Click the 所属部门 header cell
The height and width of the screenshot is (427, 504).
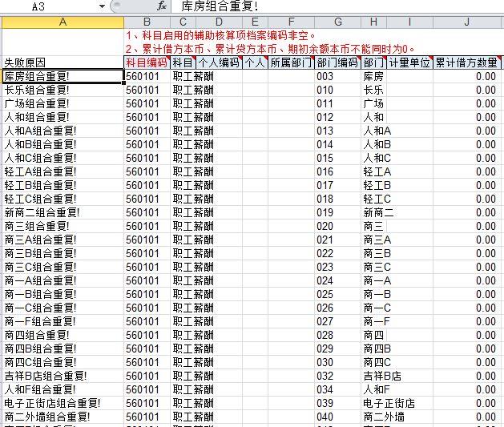point(291,62)
